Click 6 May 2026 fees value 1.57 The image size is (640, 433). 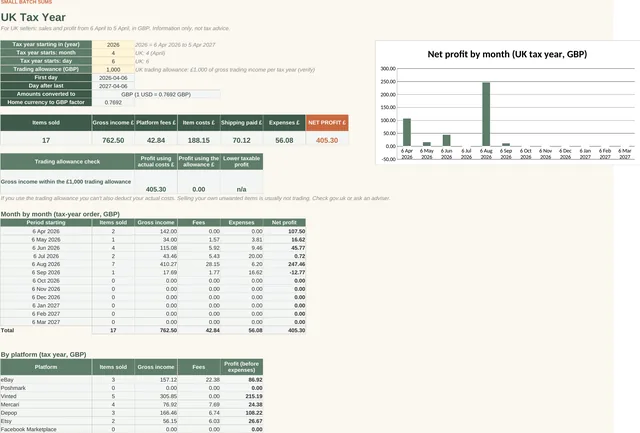coord(199,240)
